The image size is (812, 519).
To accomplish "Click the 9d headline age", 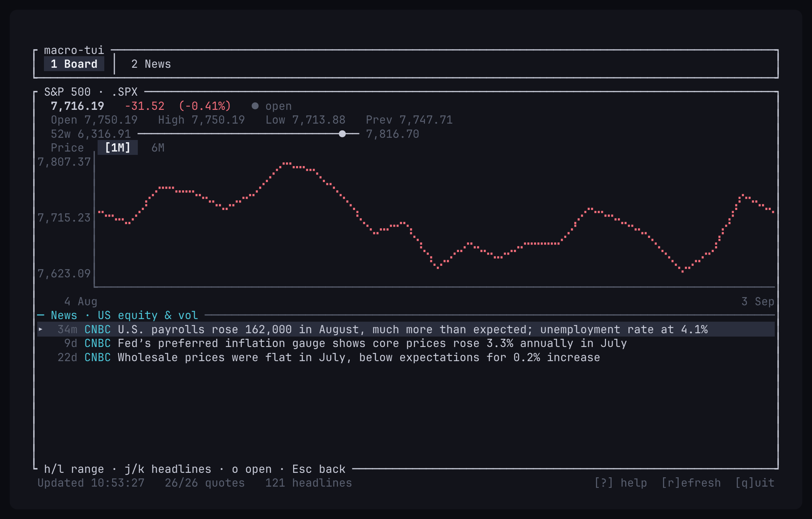I will [71, 343].
